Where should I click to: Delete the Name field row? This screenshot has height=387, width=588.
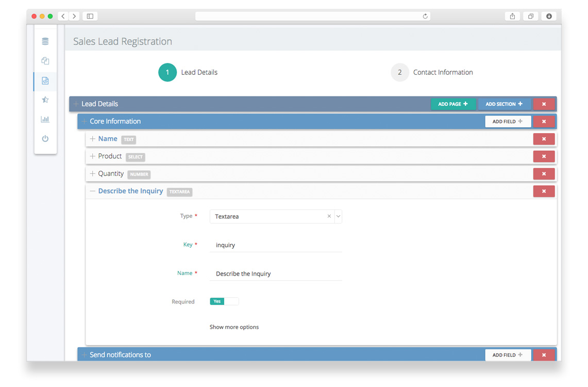pos(544,139)
